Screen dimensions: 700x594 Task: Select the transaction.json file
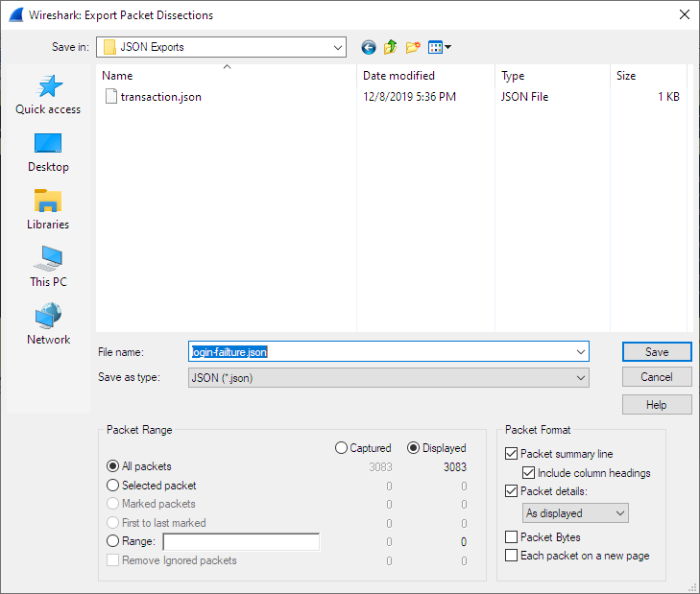coord(160,97)
